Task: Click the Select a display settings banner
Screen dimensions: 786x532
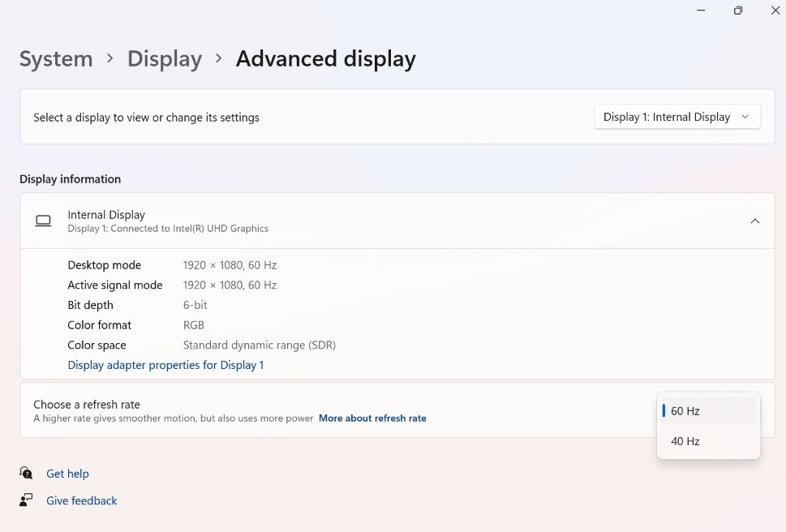Action: [x=146, y=117]
